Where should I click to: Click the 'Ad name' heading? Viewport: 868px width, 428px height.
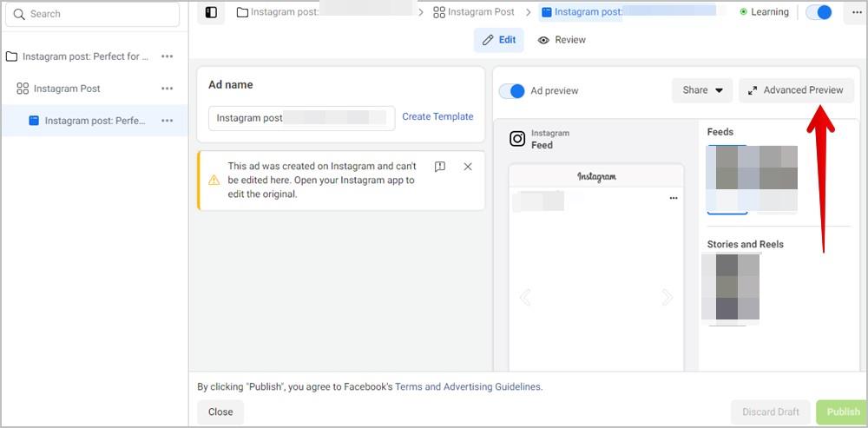pos(230,85)
